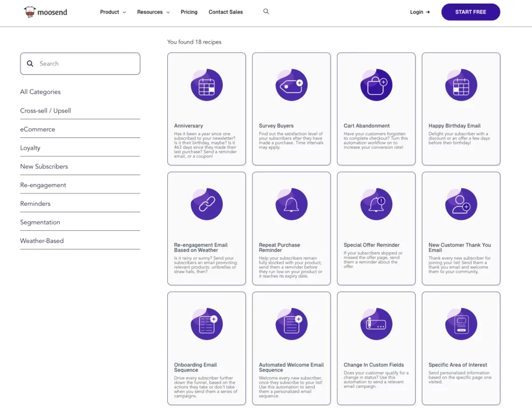Viewport: 532px width, 416px height.
Task: Click the Onboarding Email Sequence document icon
Action: pyautogui.click(x=206, y=323)
